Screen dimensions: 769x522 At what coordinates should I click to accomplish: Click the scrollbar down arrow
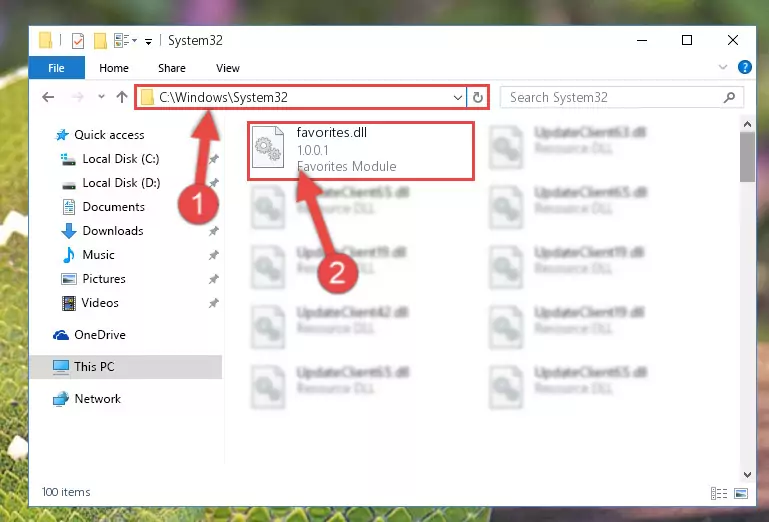click(747, 474)
